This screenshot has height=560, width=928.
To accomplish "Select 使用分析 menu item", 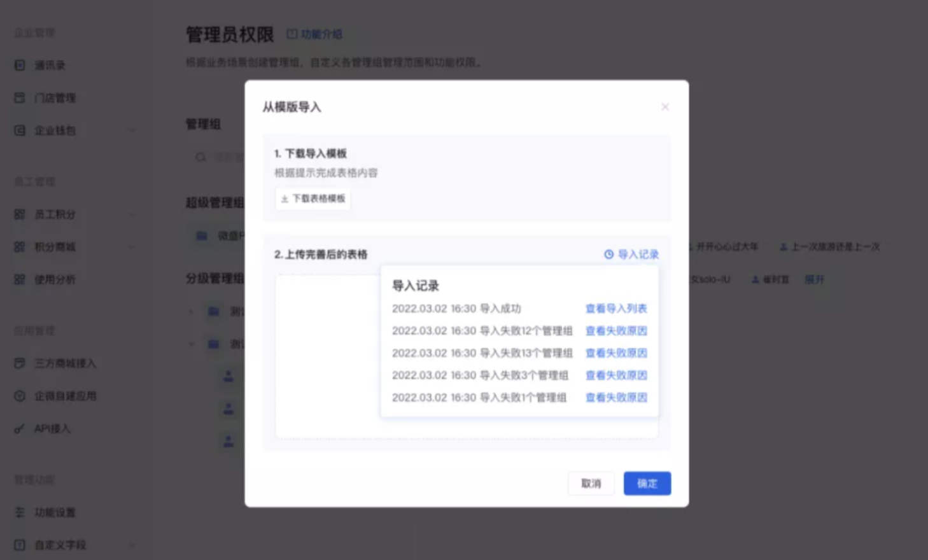I will pyautogui.click(x=55, y=279).
